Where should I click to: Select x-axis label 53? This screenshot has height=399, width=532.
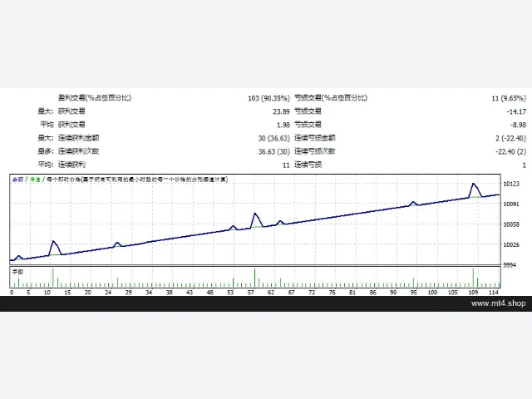[x=230, y=293]
